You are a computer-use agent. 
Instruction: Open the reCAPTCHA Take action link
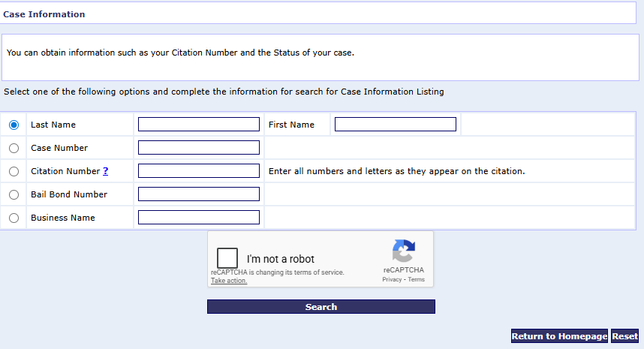pos(228,281)
